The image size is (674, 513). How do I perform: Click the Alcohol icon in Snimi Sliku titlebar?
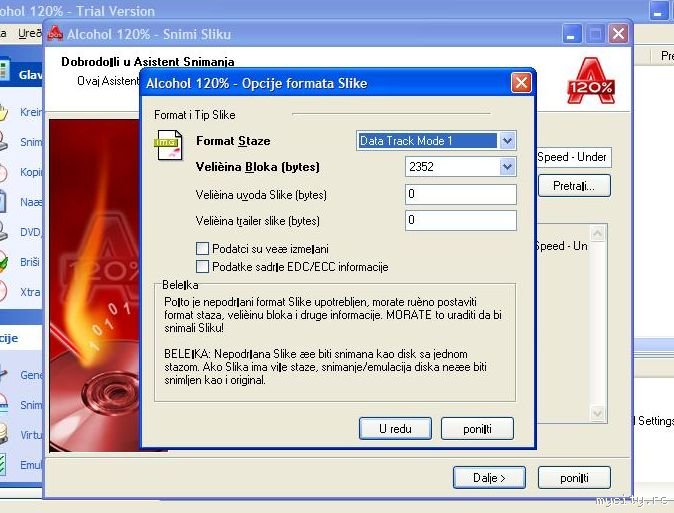[55, 34]
